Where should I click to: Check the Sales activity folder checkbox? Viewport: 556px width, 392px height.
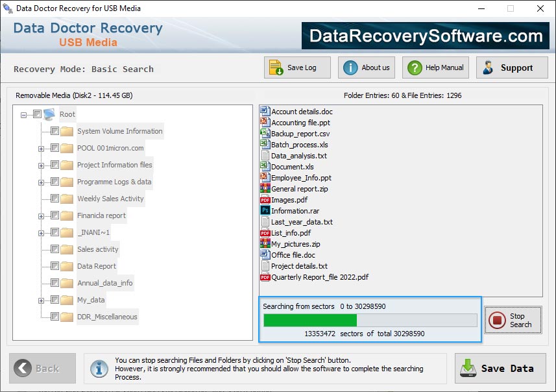[x=56, y=249]
